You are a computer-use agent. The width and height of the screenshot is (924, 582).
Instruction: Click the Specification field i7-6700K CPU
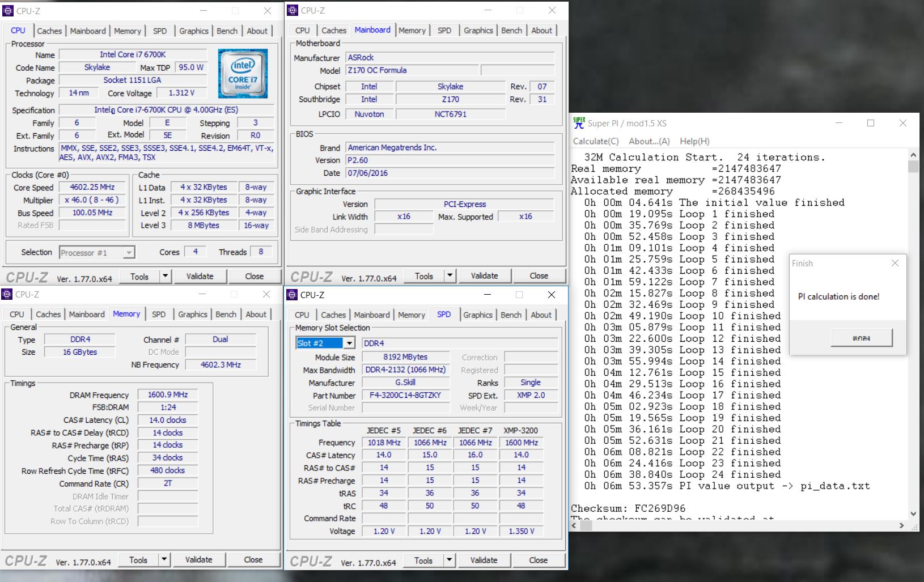166,110
